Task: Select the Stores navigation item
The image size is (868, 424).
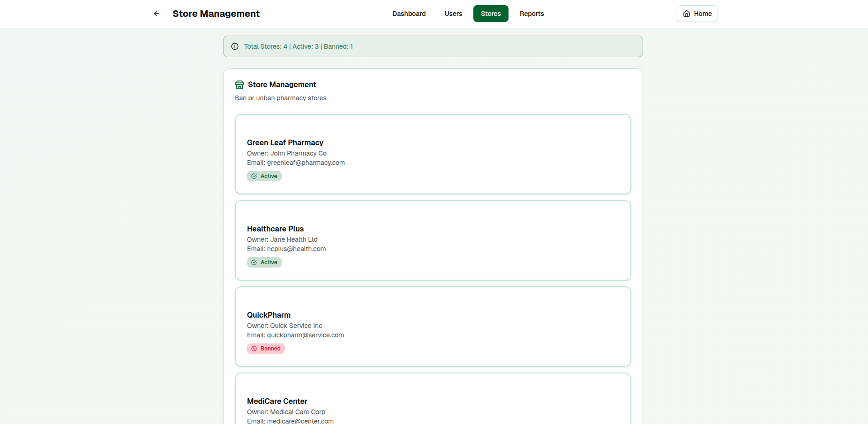Action: (x=491, y=14)
